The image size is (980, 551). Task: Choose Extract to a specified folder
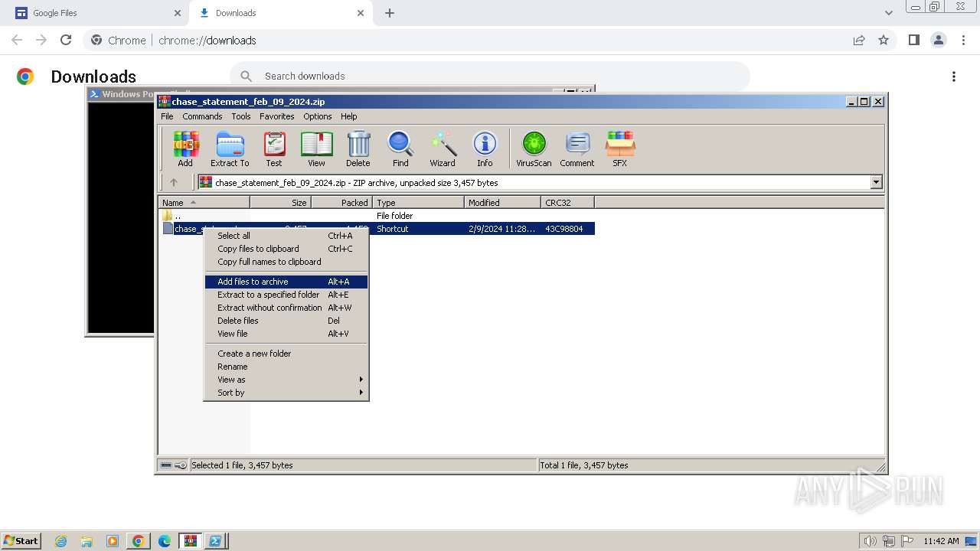point(286,295)
